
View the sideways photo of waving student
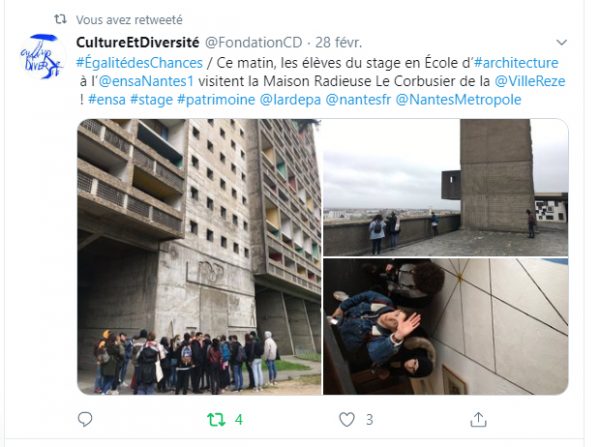coord(446,326)
